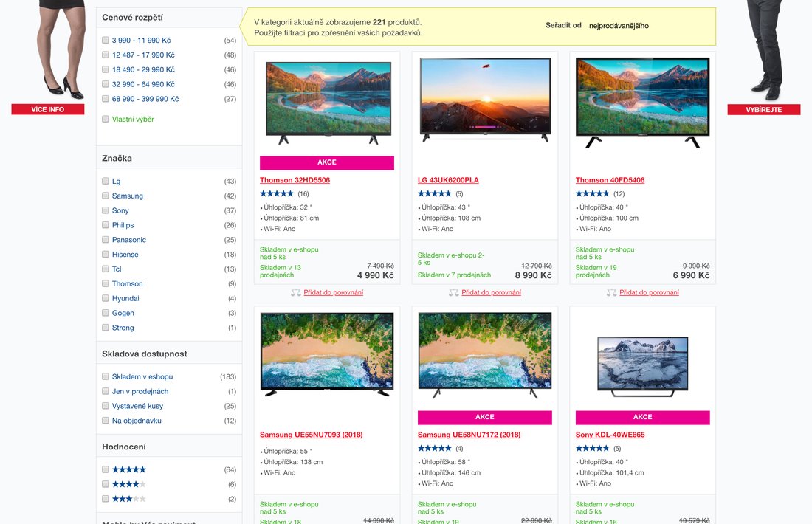Viewport: 812px width, 524px height.
Task: Tick the 3 990 - 11 990 Kč price checkbox
Action: point(106,40)
